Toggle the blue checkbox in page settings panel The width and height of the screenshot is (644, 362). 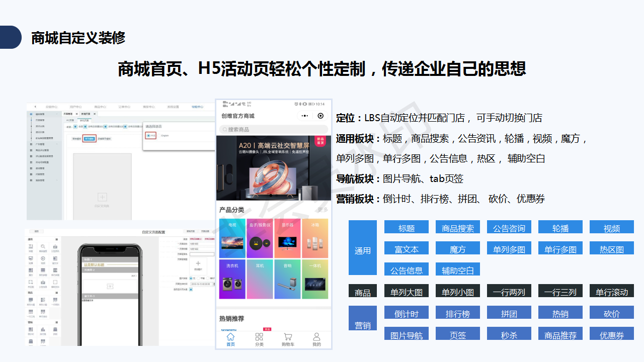pos(191,289)
